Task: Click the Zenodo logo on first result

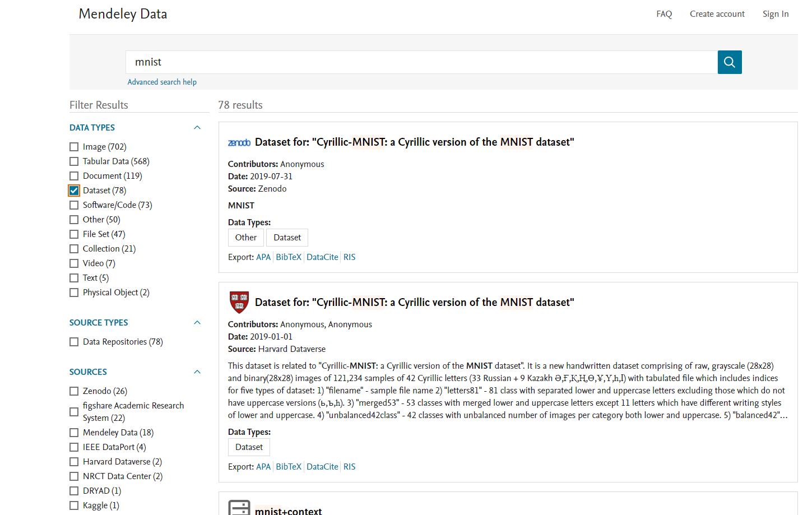Action: 239,143
